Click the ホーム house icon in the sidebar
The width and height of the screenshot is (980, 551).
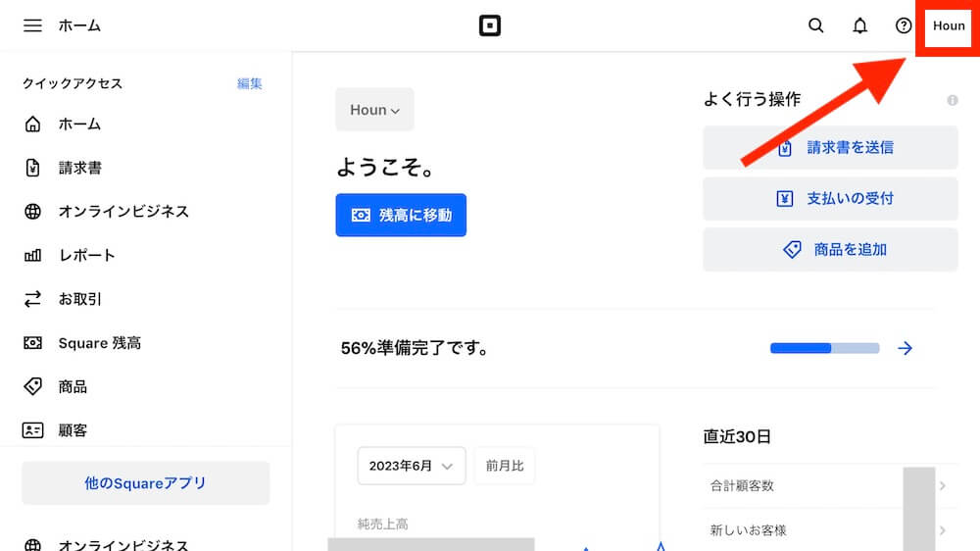click(32, 124)
